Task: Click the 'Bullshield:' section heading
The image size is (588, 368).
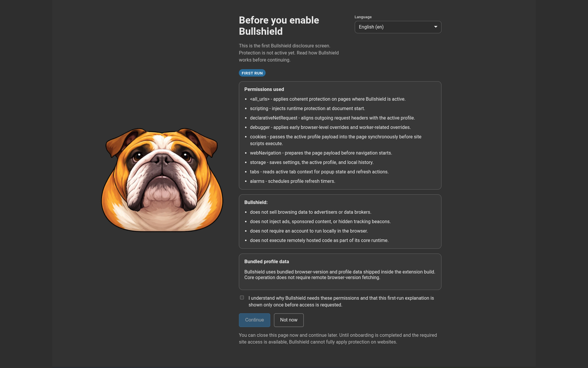Action: click(256, 202)
